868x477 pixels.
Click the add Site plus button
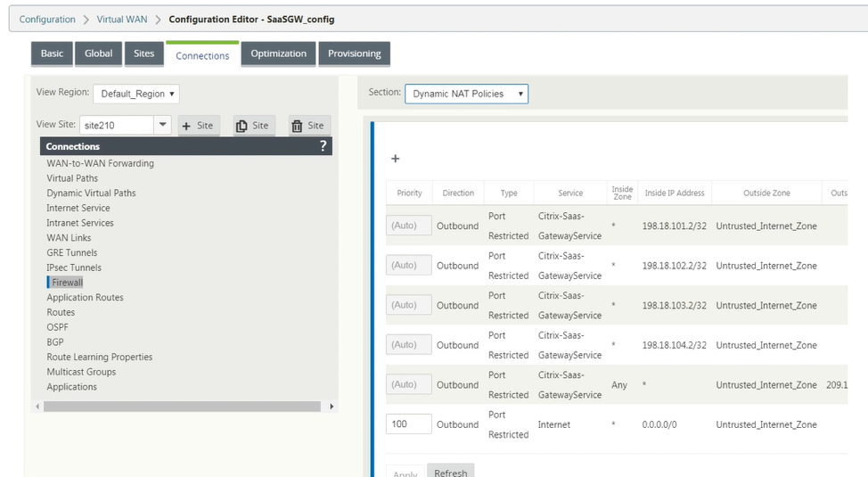198,126
